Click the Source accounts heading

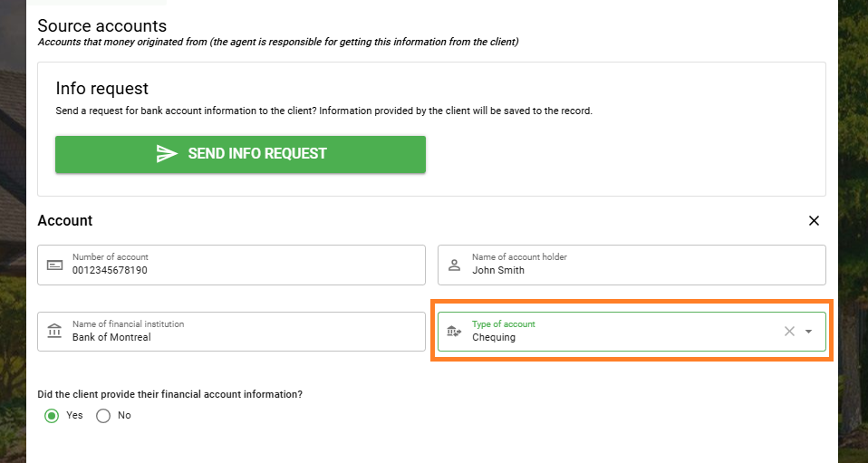101,26
